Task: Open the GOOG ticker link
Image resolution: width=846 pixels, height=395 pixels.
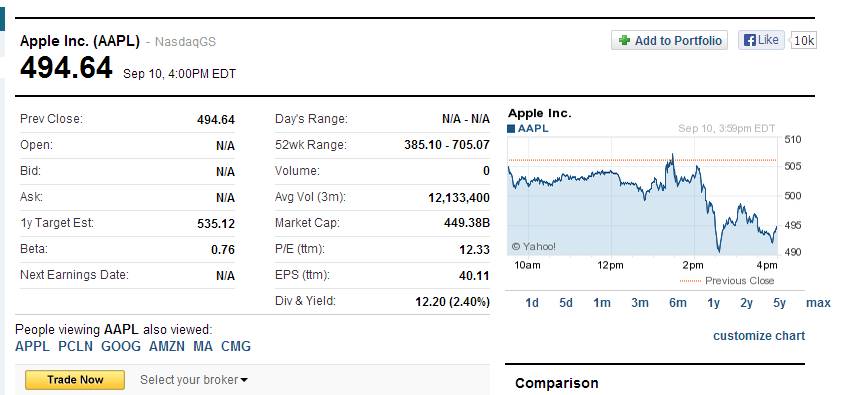Action: click(x=121, y=346)
